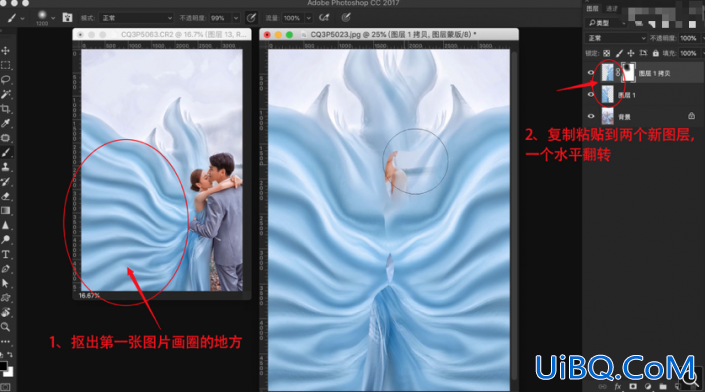The image size is (705, 392).
Task: Select the Pen tool
Action: 6,269
